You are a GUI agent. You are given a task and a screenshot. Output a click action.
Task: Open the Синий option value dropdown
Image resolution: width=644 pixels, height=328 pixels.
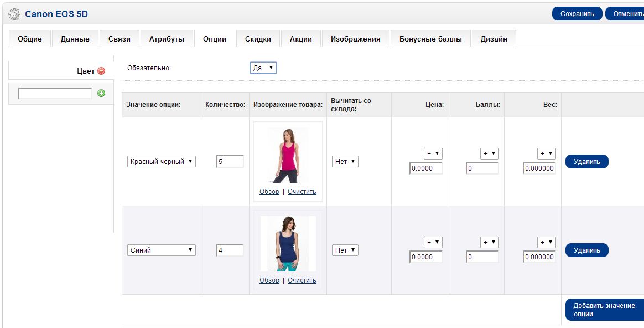[161, 250]
